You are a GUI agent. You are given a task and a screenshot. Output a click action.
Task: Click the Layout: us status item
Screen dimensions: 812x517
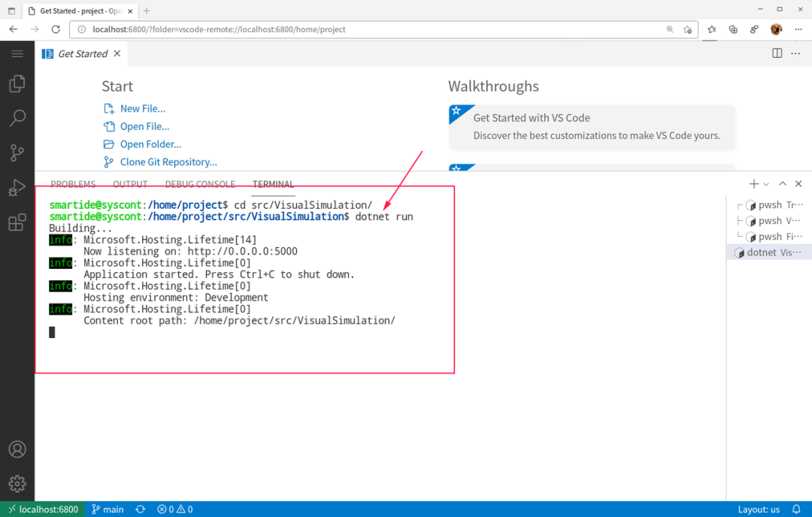coord(759,509)
